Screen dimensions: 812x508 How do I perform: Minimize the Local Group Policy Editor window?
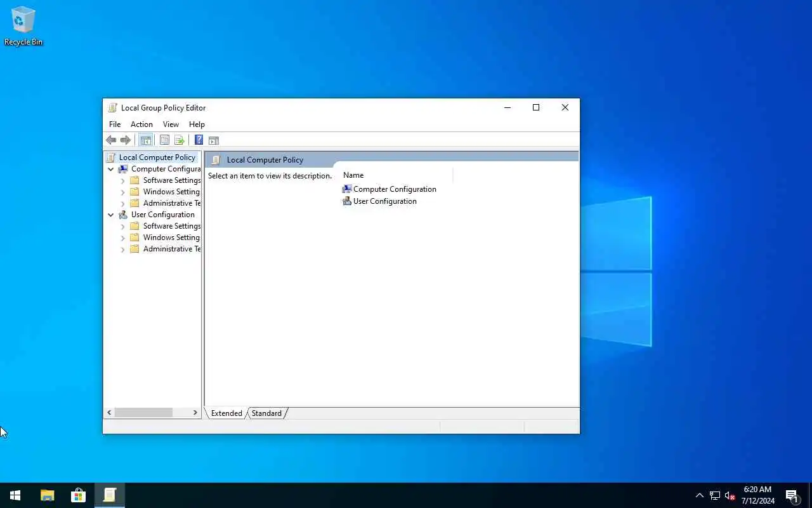(507, 108)
